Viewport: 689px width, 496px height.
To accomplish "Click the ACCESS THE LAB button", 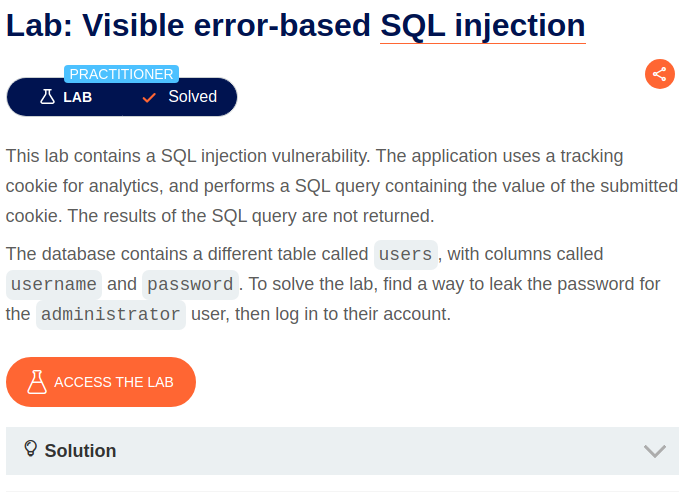I will click(101, 382).
